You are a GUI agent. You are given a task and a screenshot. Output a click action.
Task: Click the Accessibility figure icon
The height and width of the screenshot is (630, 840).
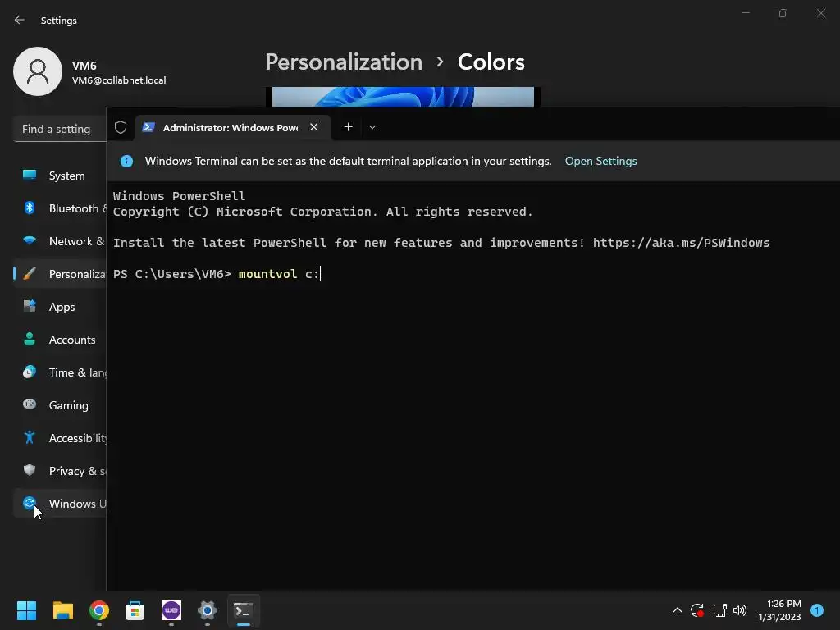[30, 437]
